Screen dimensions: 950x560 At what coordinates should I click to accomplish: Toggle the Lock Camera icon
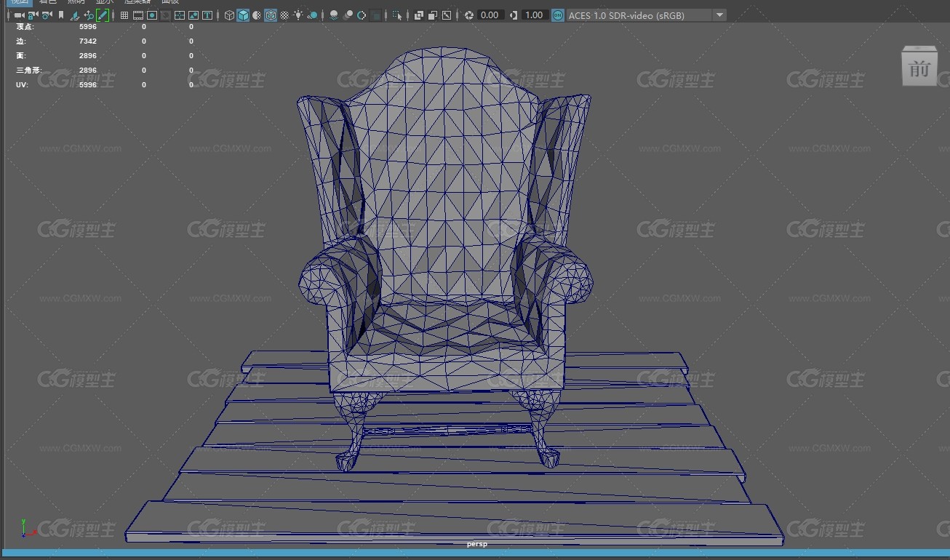click(33, 15)
